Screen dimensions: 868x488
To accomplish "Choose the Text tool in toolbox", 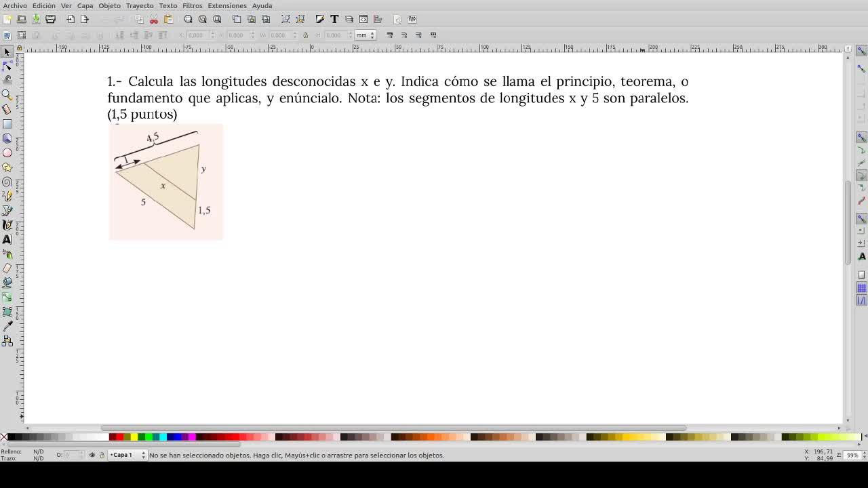I will coord(7,239).
